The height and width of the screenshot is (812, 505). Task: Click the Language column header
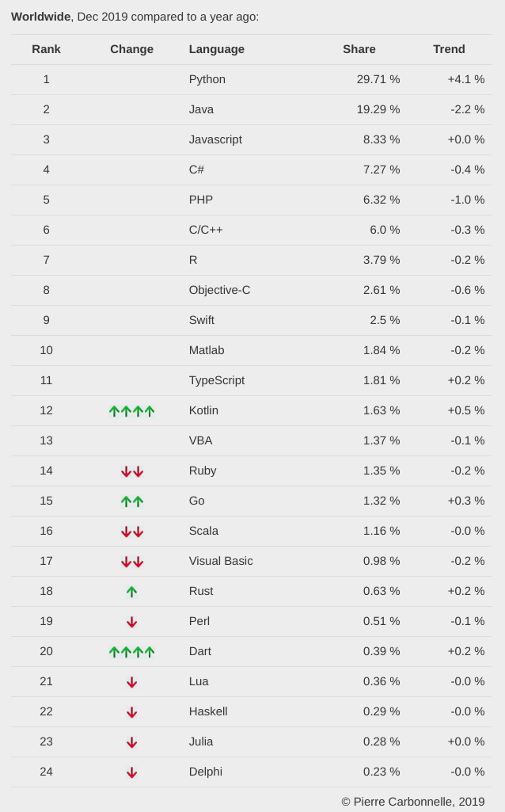pyautogui.click(x=216, y=49)
